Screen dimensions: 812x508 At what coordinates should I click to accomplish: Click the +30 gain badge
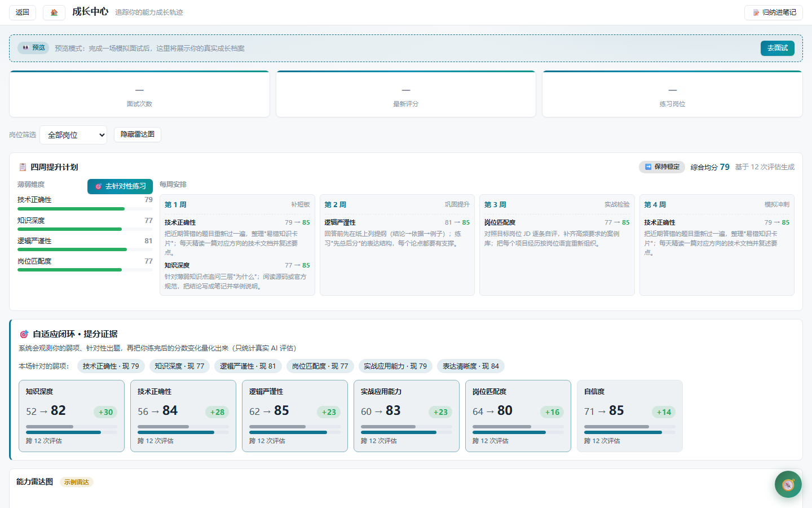(x=105, y=412)
